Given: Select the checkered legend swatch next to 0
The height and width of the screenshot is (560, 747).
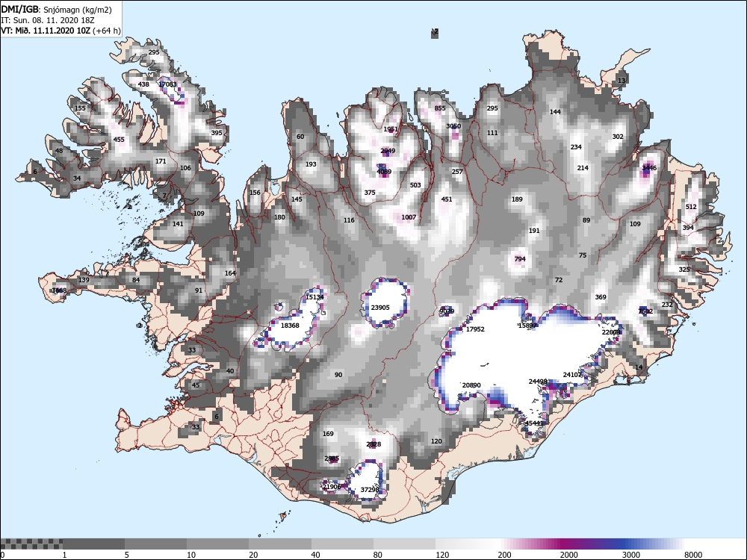Looking at the screenshot, I should pos(31,544).
